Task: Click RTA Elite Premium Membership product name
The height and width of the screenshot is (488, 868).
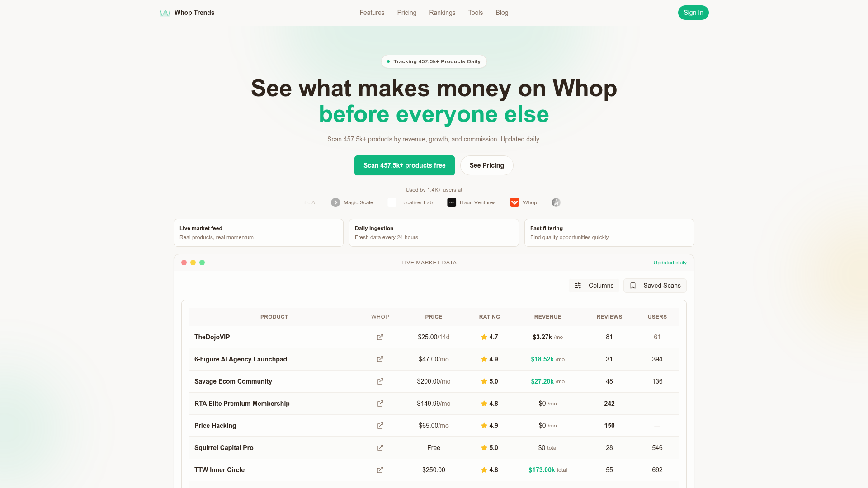Action: (x=242, y=404)
